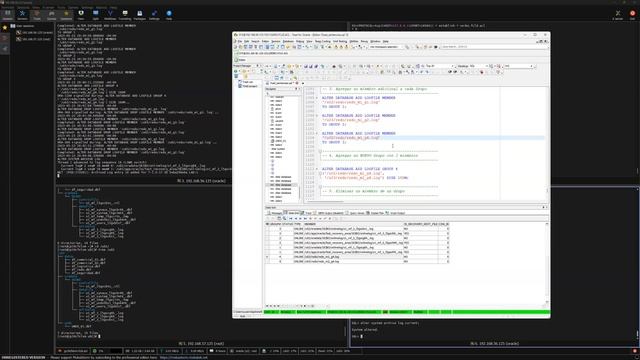Select the Tools sidebar tab in MobaXterm
This screenshot has width=640, height=360.
pyautogui.click(x=4, y=38)
